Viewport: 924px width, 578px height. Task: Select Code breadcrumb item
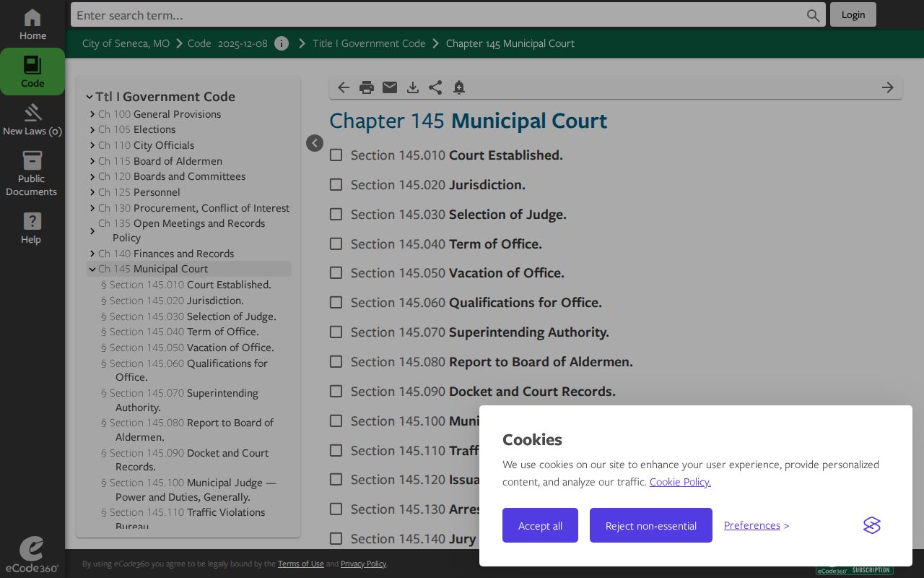199,43
